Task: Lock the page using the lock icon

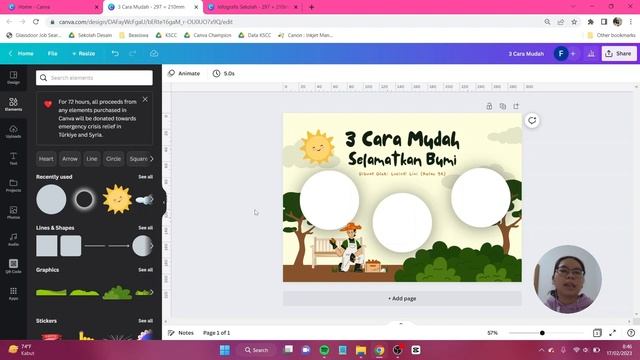Action: (x=489, y=106)
